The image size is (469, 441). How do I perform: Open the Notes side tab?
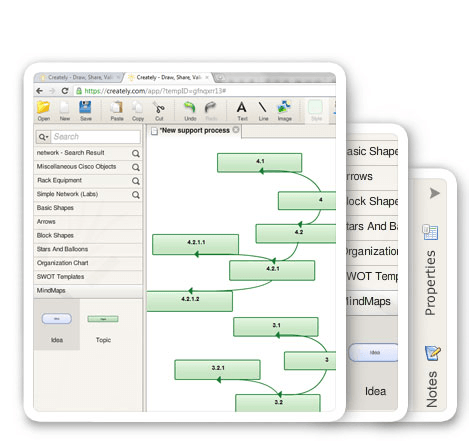pos(432,389)
